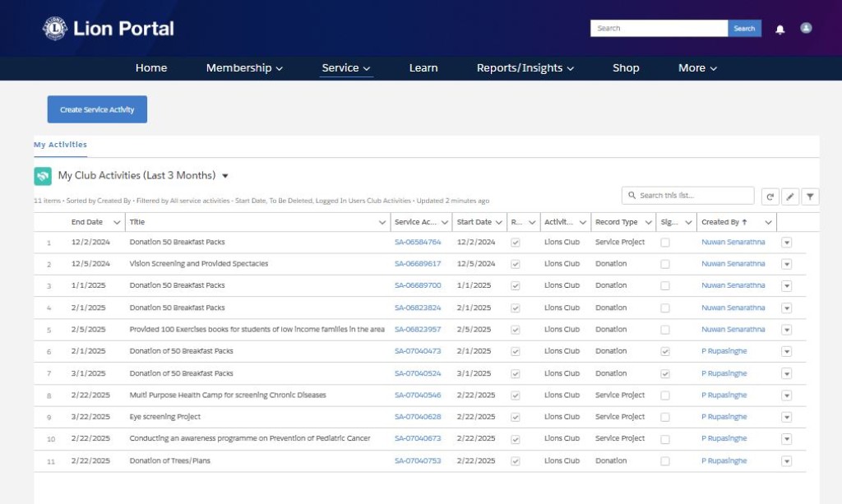Viewport: 842px width, 504px height.
Task: Go to the Shop page
Action: (626, 68)
